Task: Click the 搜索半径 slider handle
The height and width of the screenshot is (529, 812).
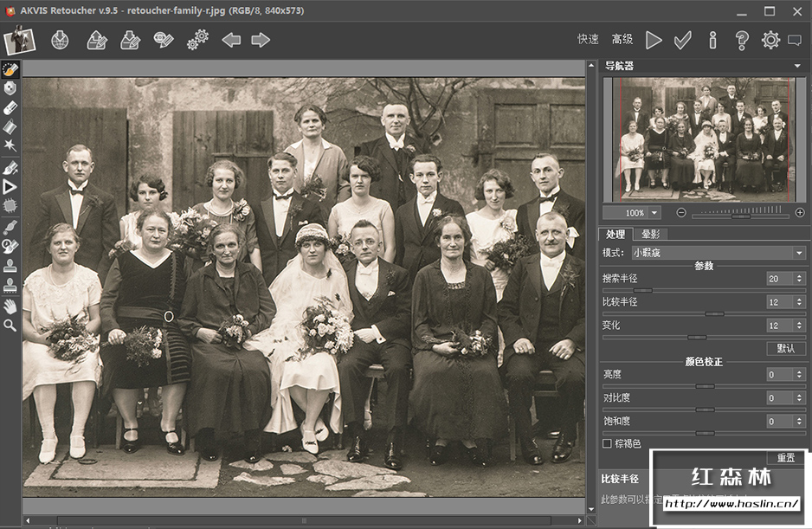Action: click(641, 290)
